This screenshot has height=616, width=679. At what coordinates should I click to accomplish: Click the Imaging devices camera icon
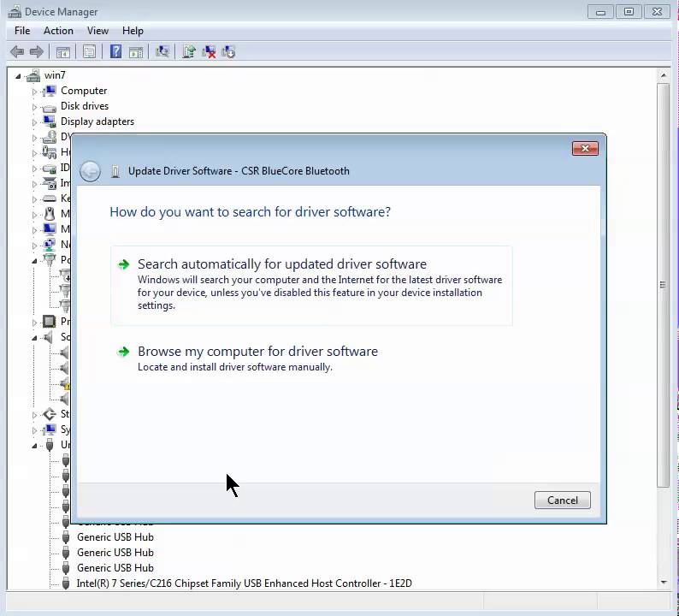click(x=50, y=183)
